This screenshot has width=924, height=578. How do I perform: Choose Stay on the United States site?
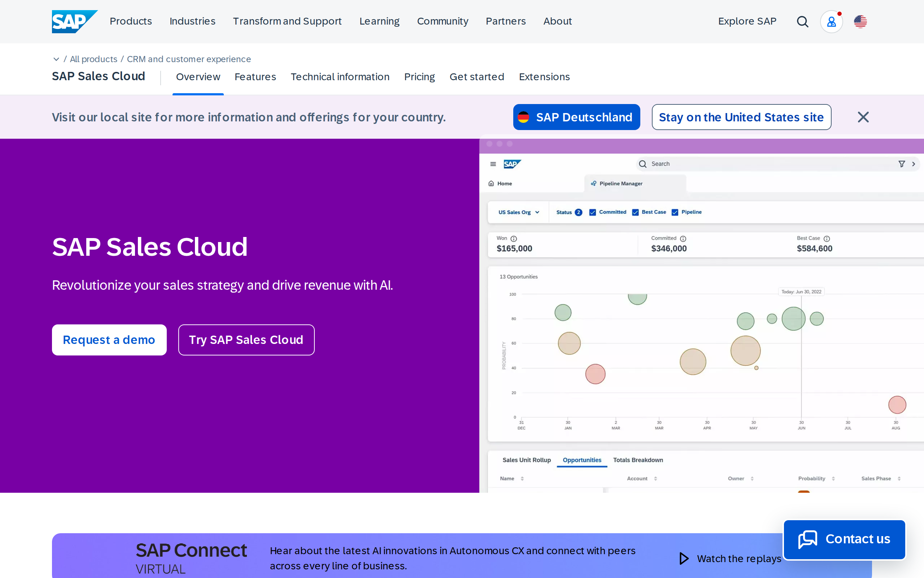pos(741,117)
